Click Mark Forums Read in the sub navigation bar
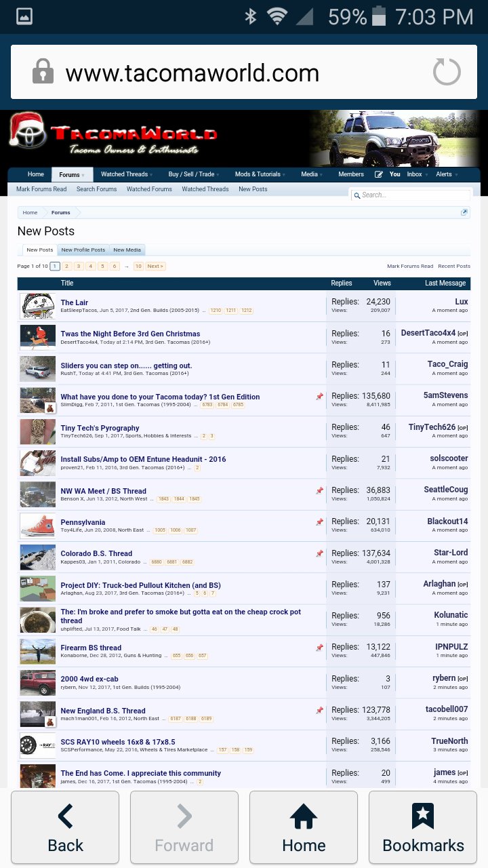The height and width of the screenshot is (868, 488). [41, 189]
